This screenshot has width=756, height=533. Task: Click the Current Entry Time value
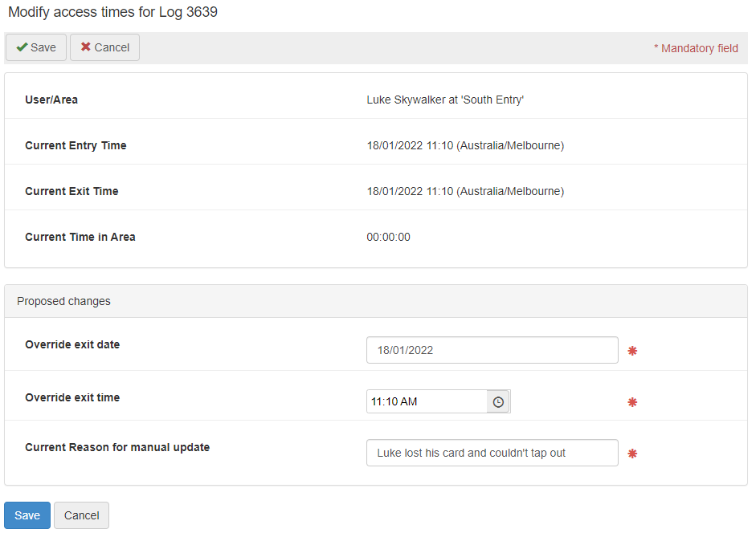(x=465, y=145)
